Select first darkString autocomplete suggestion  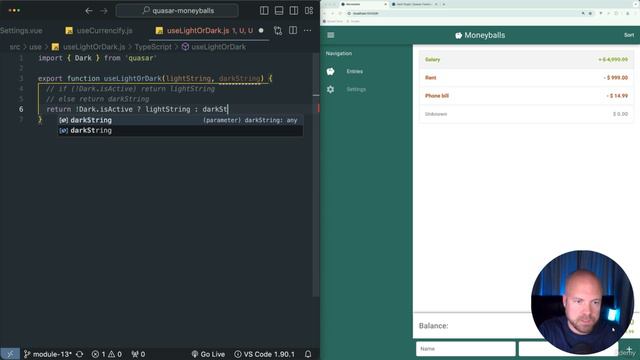click(180, 120)
